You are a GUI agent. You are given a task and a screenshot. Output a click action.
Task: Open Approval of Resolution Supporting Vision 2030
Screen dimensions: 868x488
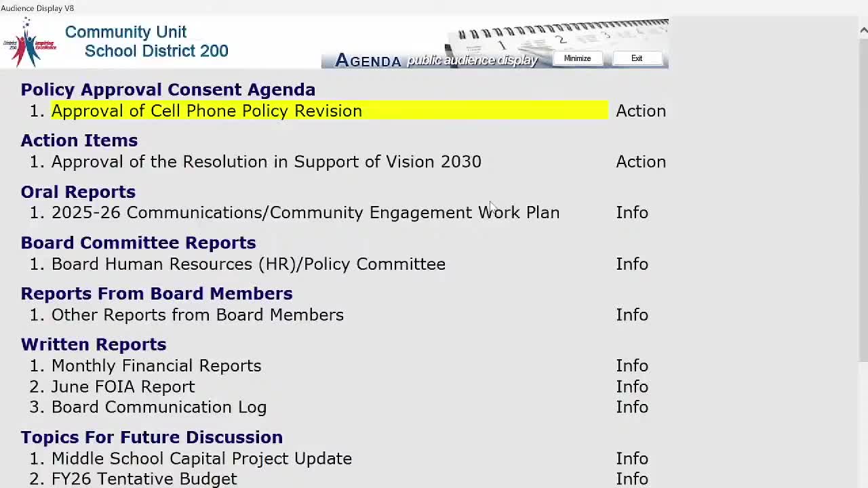[266, 162]
